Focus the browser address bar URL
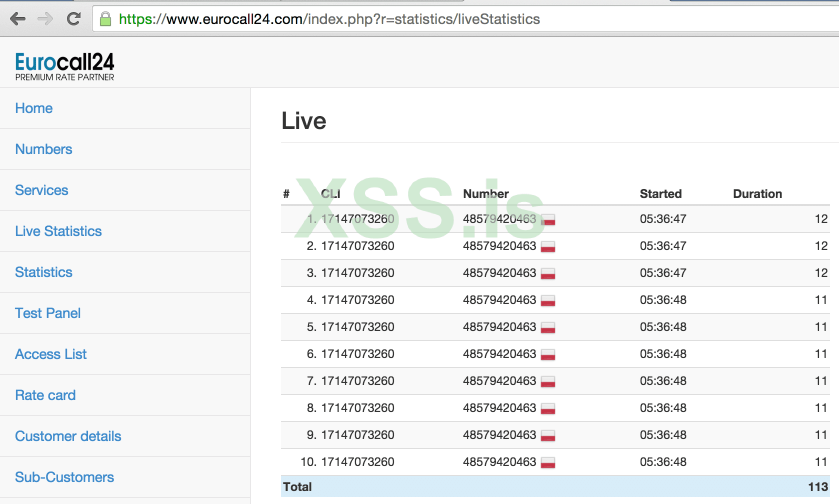 coord(329,19)
